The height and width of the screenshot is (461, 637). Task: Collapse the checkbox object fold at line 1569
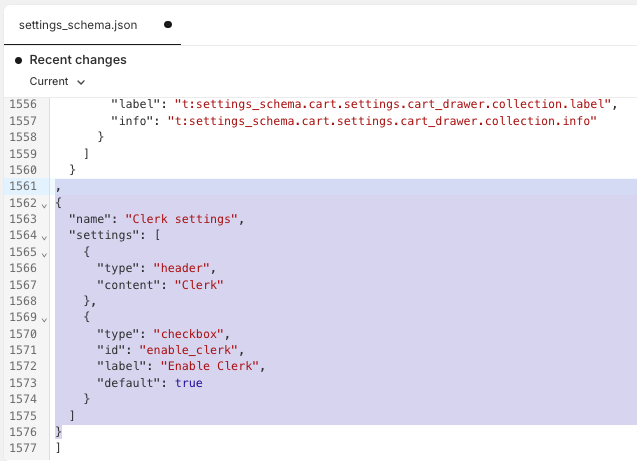(44, 320)
